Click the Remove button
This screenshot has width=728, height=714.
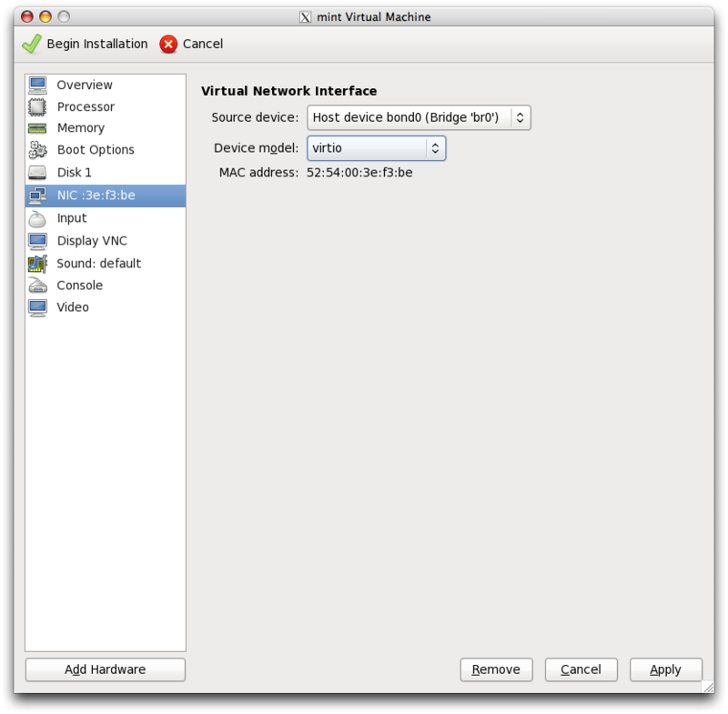coord(496,669)
